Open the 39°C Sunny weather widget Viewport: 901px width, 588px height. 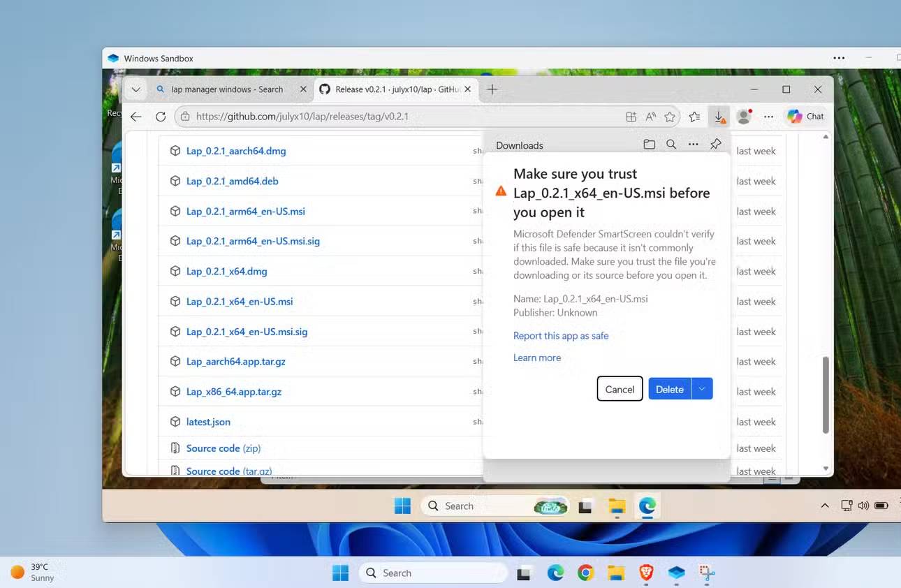click(33, 573)
